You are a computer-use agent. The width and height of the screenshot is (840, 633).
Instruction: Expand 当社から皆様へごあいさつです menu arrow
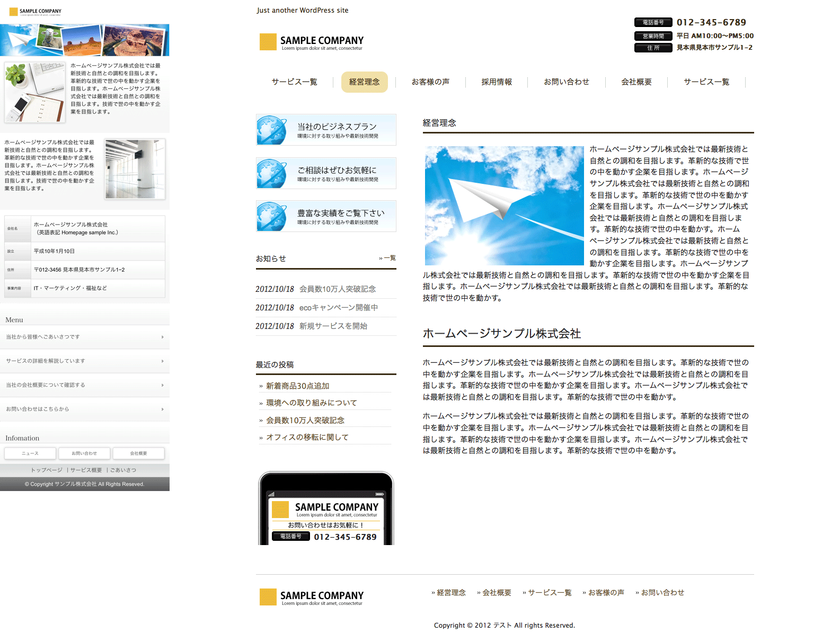[162, 337]
